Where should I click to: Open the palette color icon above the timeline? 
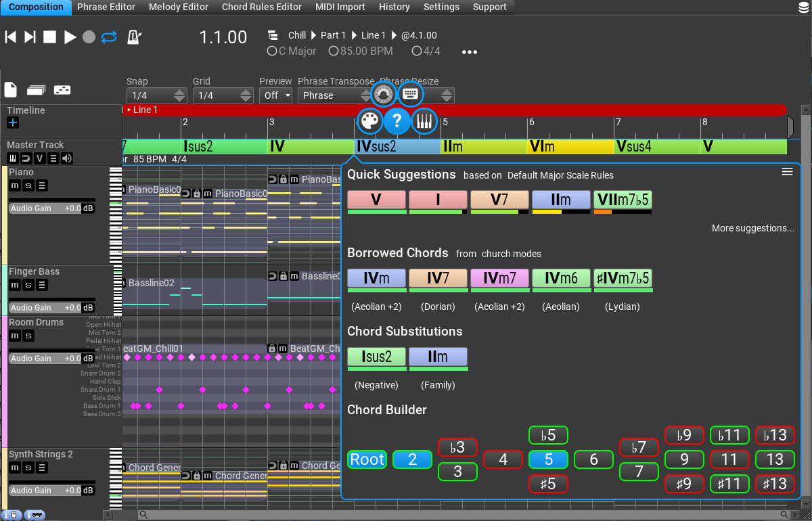(x=369, y=122)
